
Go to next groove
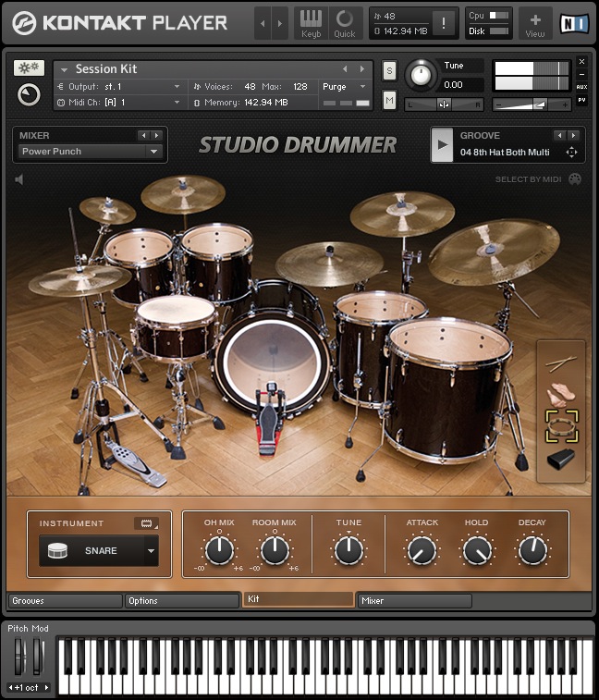coord(573,135)
